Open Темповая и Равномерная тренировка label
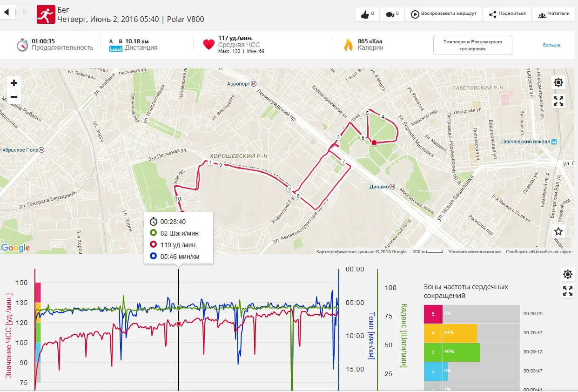Viewport: 578px width, 392px height. pyautogui.click(x=472, y=45)
